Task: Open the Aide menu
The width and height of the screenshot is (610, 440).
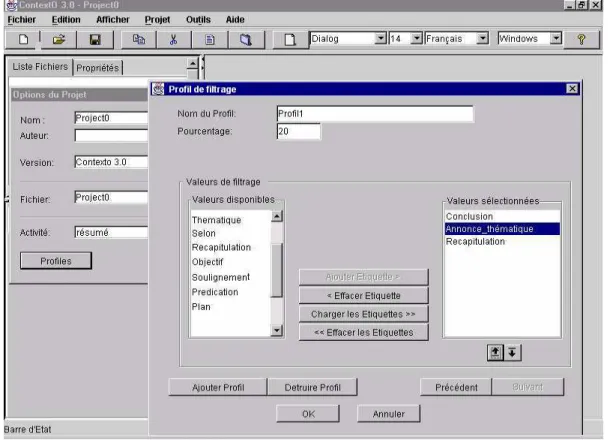Action: (235, 19)
